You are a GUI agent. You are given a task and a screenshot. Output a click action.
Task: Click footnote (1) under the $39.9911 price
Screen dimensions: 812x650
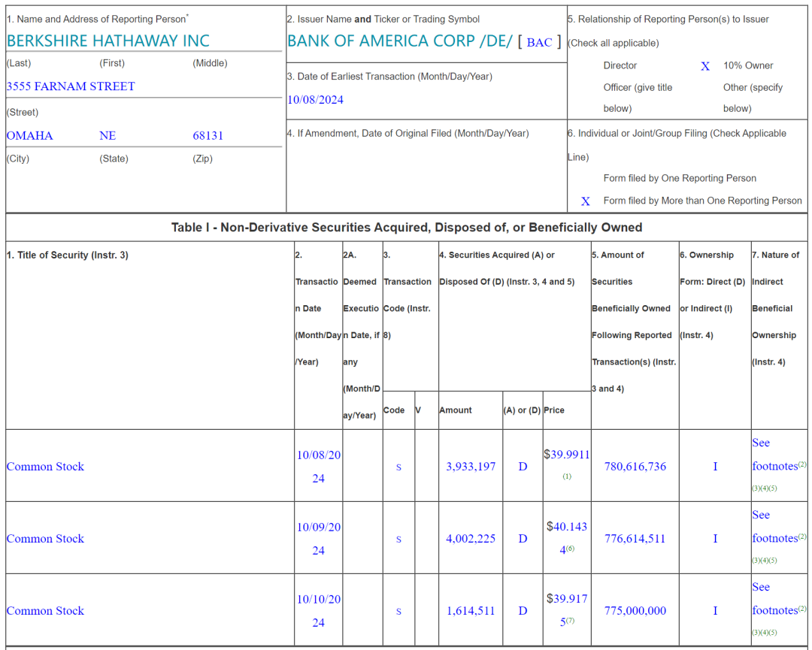click(567, 476)
